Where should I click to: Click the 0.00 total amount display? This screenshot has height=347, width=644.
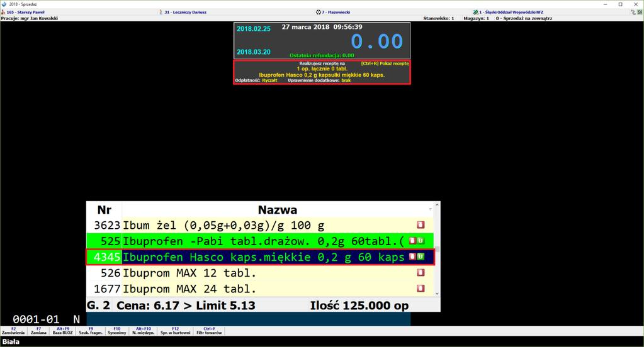pos(376,41)
